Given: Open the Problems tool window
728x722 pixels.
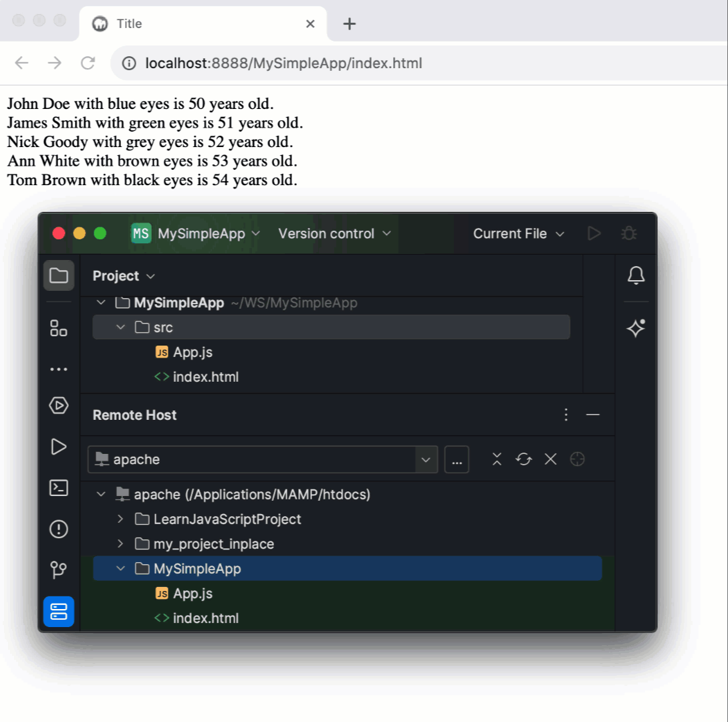Looking at the screenshot, I should 58,529.
